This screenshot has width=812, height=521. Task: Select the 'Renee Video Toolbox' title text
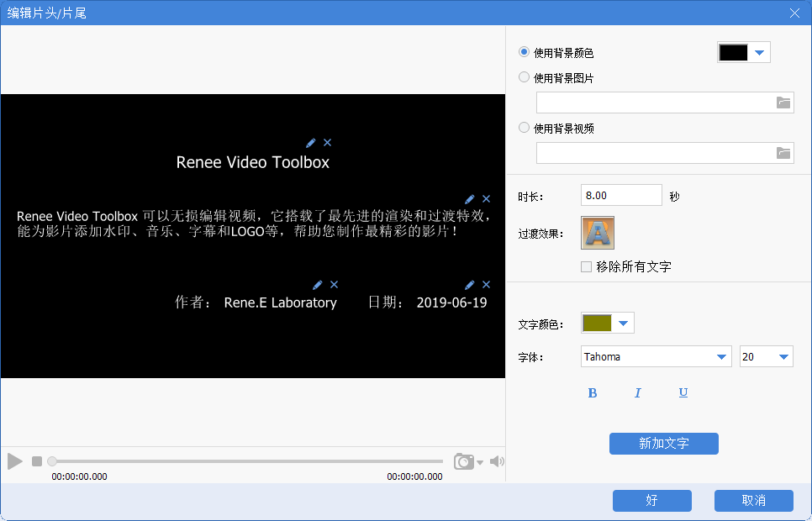click(253, 163)
